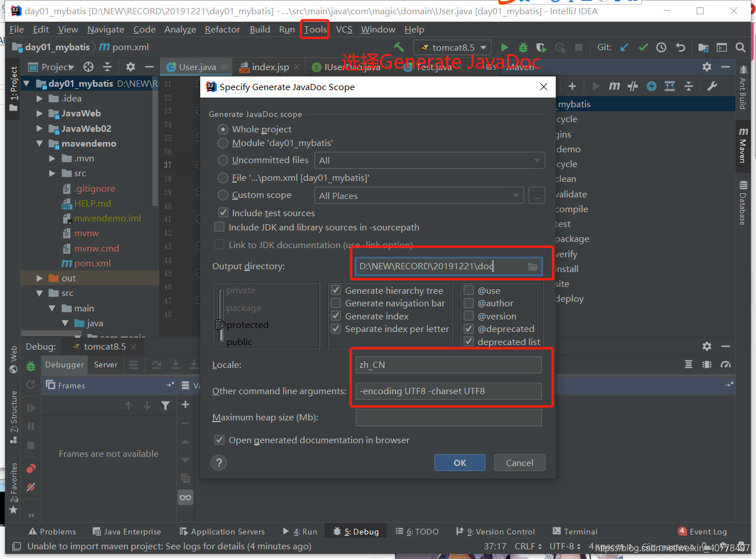Switch to the Server tab in Debug

click(x=106, y=364)
